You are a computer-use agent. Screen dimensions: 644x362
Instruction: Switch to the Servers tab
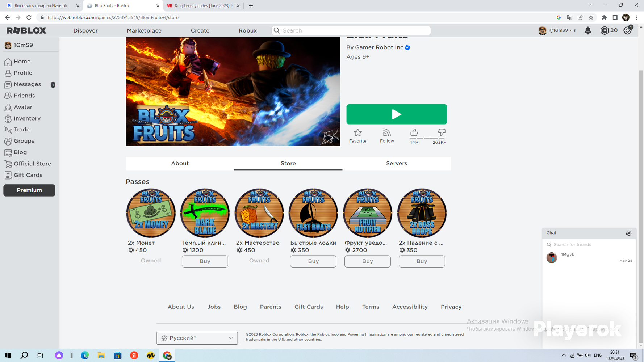point(397,163)
